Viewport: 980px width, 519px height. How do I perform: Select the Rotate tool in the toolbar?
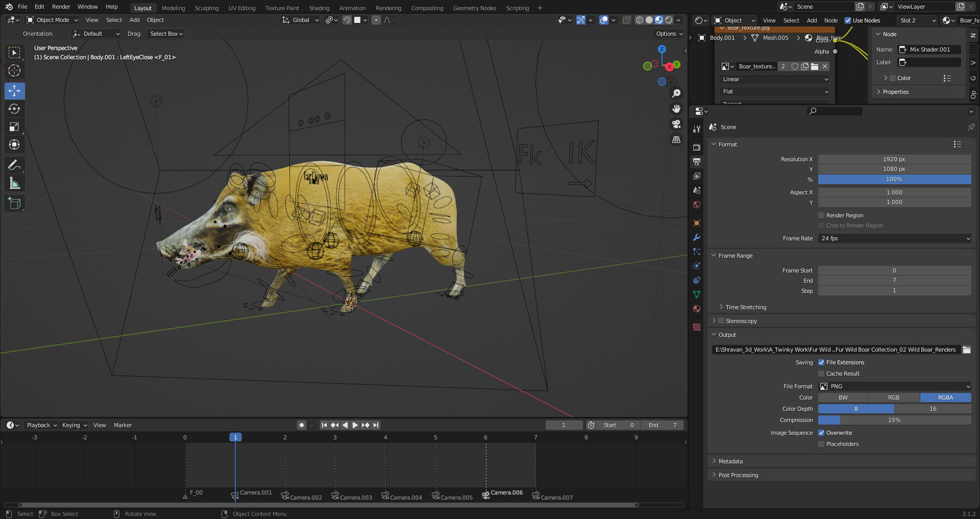click(14, 108)
